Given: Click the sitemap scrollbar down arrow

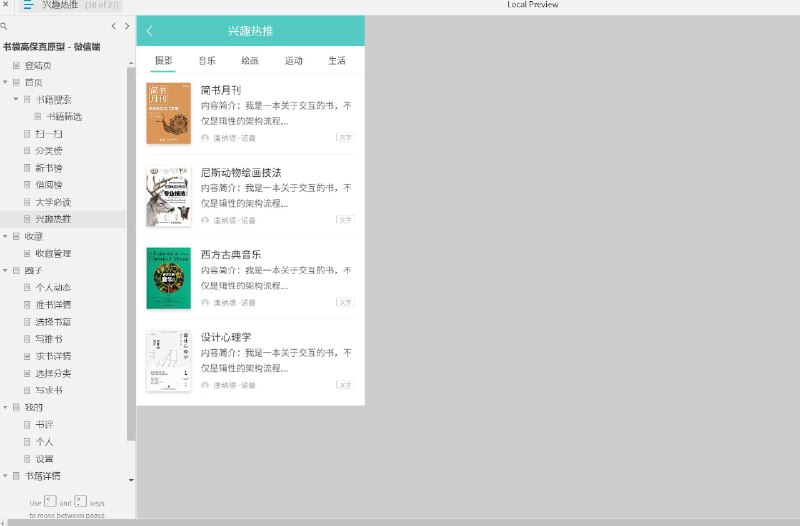Looking at the screenshot, I should point(131,480).
